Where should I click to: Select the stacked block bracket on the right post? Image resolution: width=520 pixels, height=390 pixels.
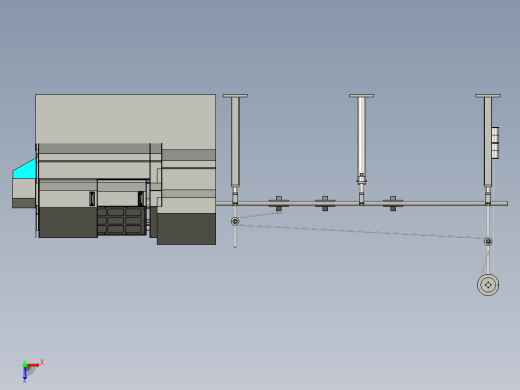point(495,143)
